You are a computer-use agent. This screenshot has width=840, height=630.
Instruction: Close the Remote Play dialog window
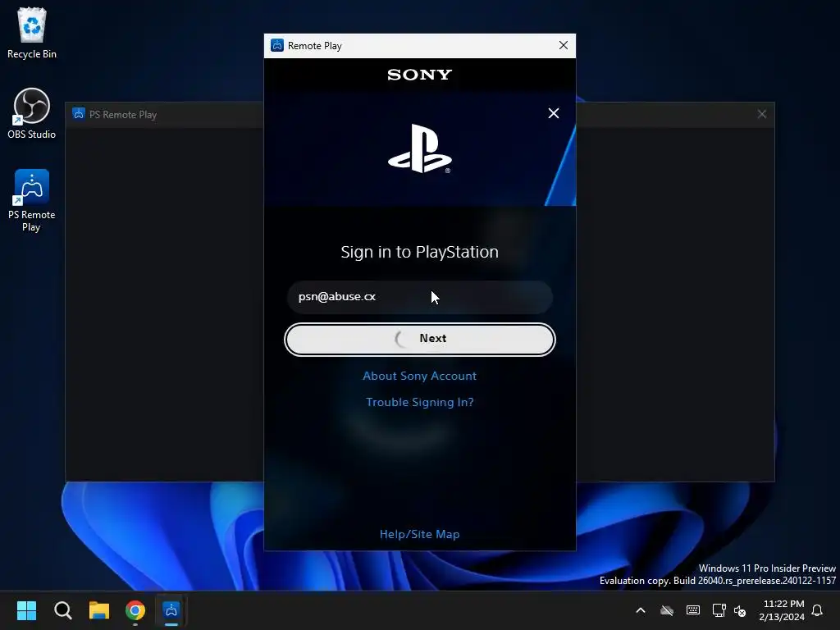coord(563,46)
